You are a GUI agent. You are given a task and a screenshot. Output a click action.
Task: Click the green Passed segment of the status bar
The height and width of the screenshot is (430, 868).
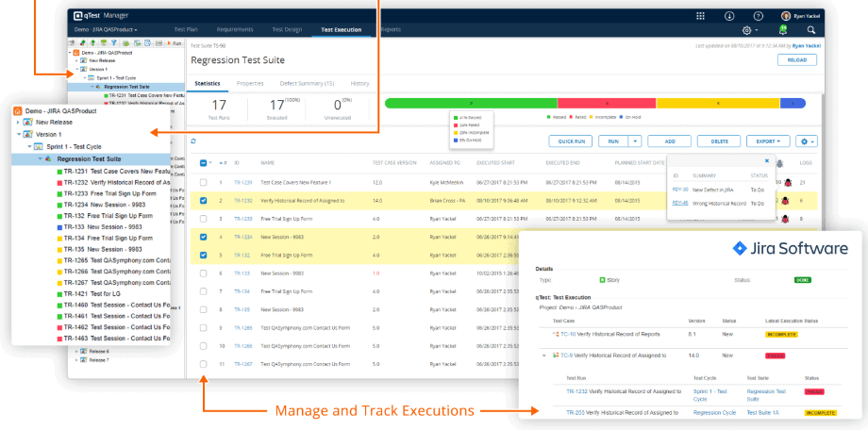pyautogui.click(x=471, y=104)
